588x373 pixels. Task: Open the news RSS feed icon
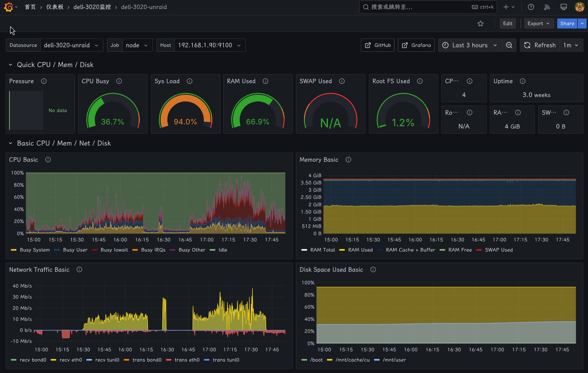pos(547,7)
